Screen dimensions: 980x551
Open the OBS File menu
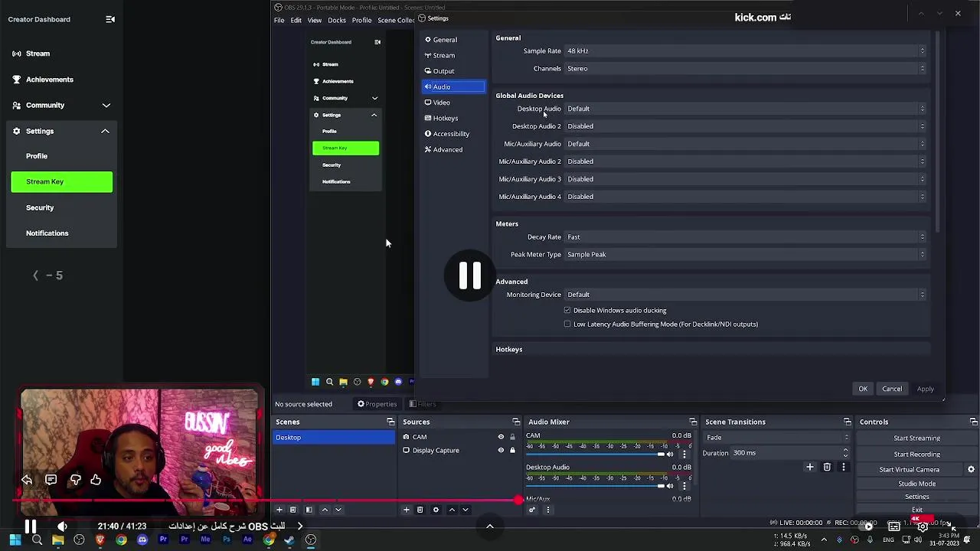point(279,21)
